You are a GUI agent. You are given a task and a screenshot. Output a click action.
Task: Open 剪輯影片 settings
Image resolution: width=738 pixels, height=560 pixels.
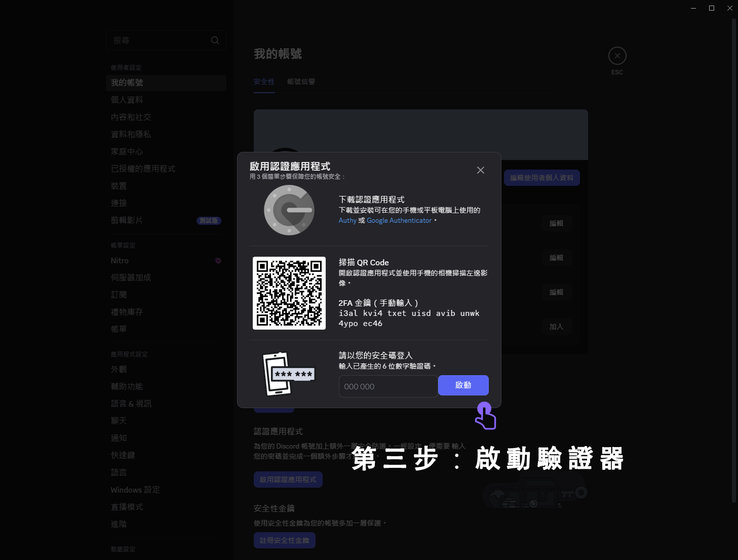[x=166, y=220]
